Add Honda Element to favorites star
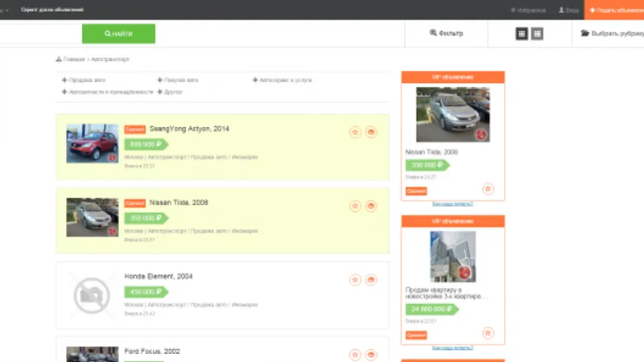The height and width of the screenshot is (362, 644). [355, 280]
